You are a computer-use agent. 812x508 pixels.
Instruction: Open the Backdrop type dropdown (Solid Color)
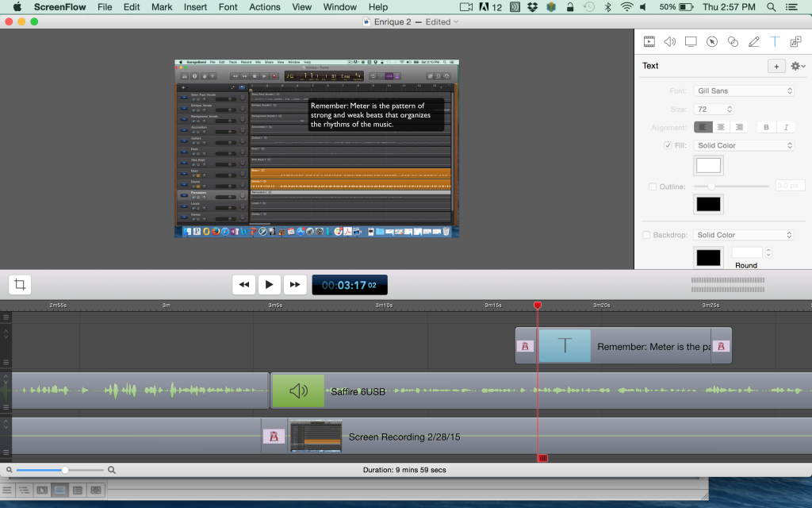[744, 235]
